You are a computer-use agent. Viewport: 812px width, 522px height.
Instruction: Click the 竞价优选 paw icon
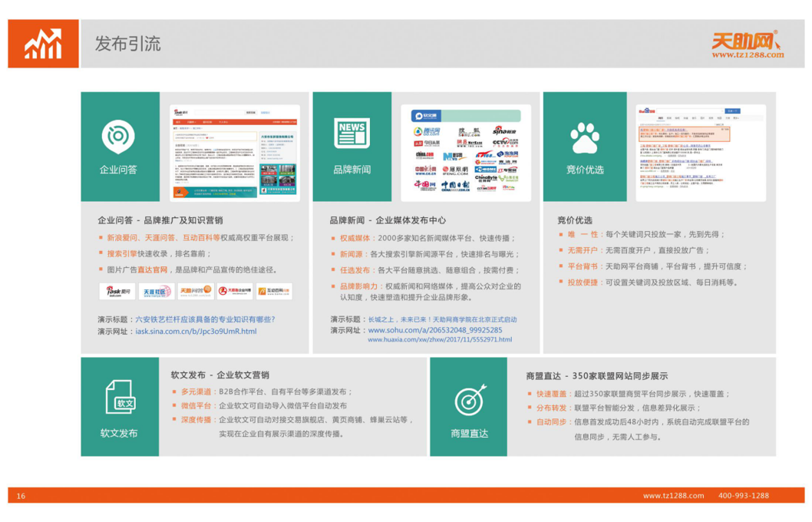(x=585, y=138)
